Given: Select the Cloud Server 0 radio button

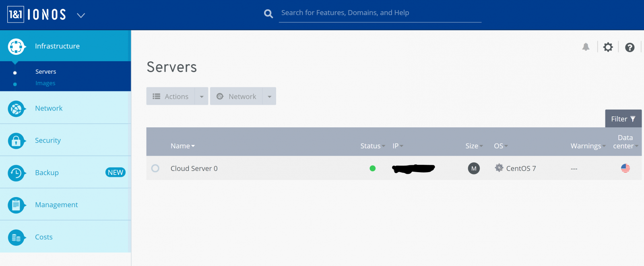Looking at the screenshot, I should tap(155, 168).
